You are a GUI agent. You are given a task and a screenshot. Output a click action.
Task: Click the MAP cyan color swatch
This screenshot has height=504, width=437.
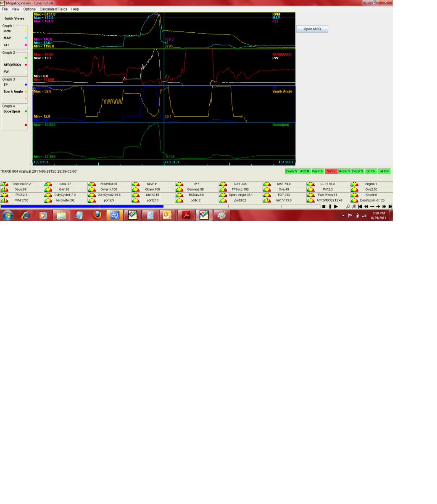click(x=26, y=38)
